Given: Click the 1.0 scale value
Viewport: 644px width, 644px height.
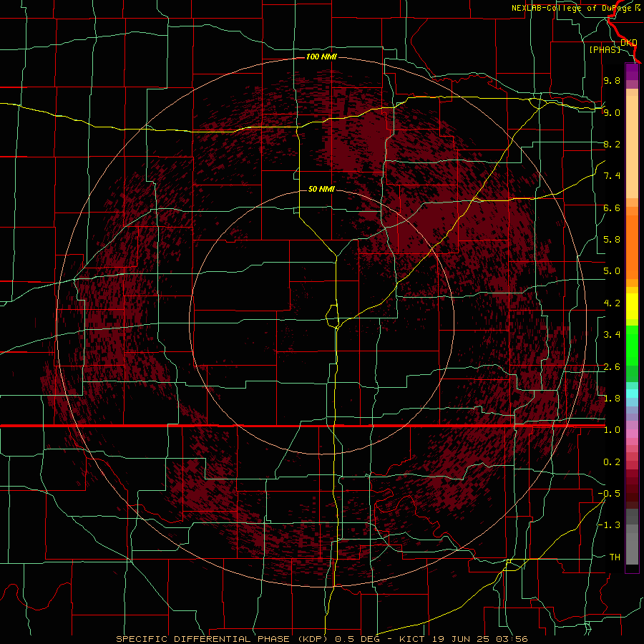Looking at the screenshot, I should pos(612,430).
